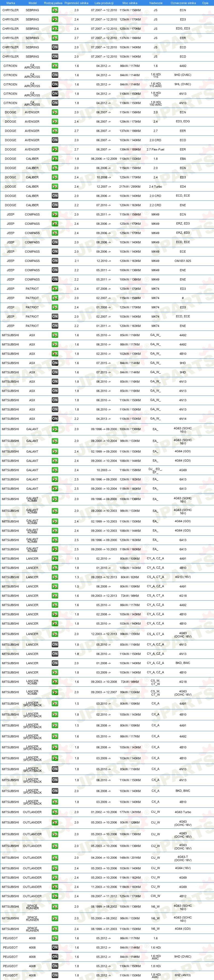Screen dimensions: 214x980
Task: Select the 4N14 engine code cell
Action: tap(183, 418)
